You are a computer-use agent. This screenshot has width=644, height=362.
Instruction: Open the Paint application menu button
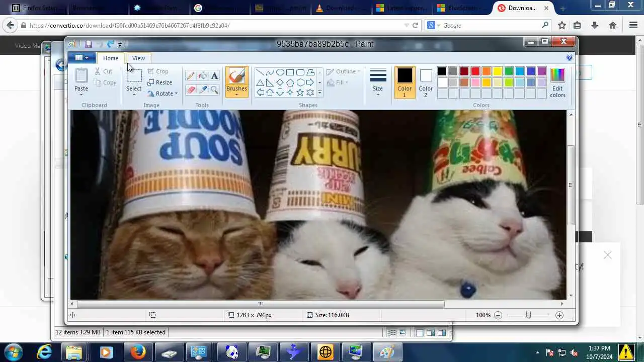tap(82, 58)
